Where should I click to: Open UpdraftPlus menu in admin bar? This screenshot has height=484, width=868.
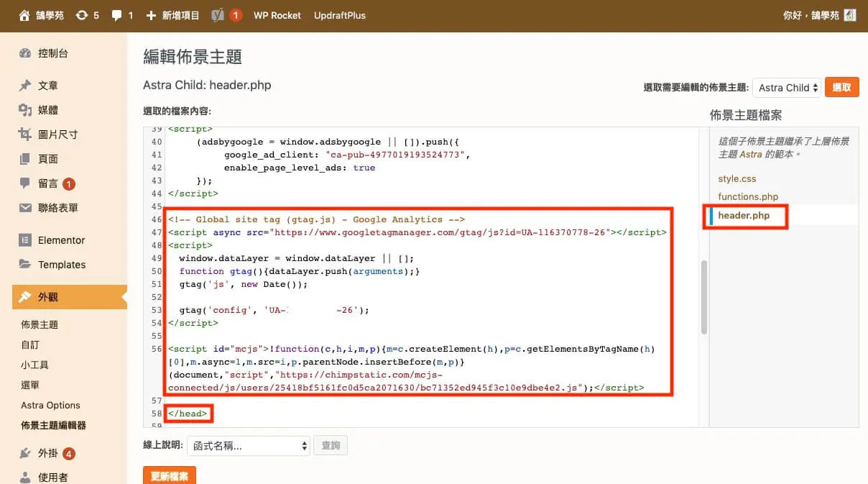pyautogui.click(x=338, y=15)
